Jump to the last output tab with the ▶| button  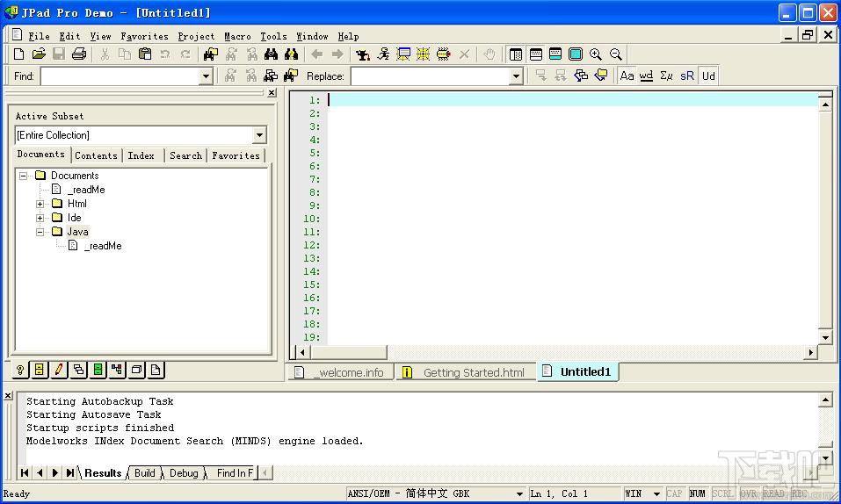[70, 473]
